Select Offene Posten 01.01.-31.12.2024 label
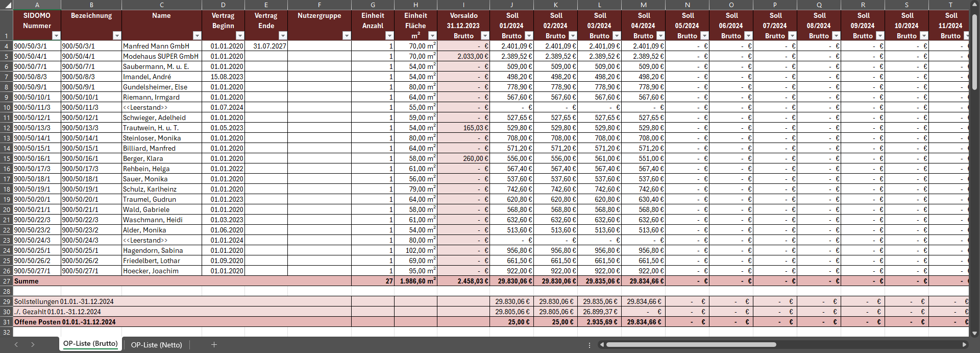 click(182, 322)
